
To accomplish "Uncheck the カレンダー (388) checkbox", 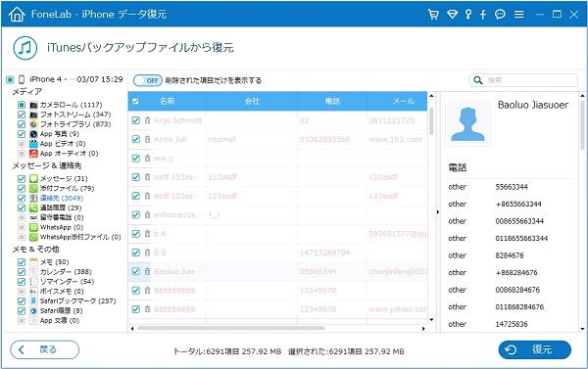I will click(22, 271).
